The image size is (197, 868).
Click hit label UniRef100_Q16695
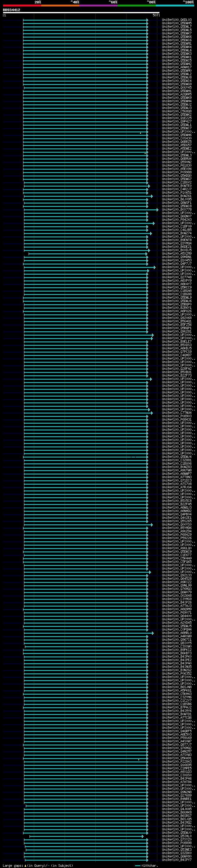pos(177,765)
